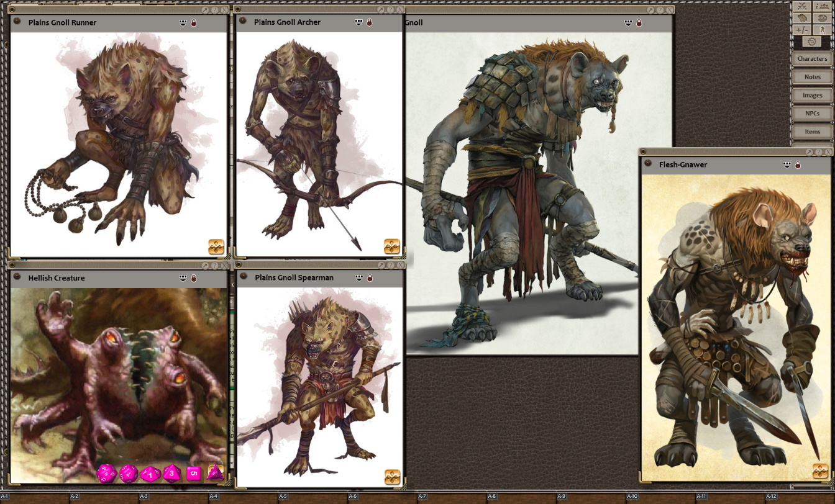
Task: Pick the pink d20 die
Action: (x=106, y=474)
